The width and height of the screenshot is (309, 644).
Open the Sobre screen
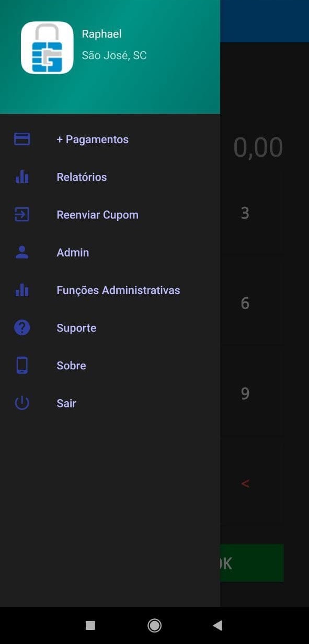click(71, 365)
